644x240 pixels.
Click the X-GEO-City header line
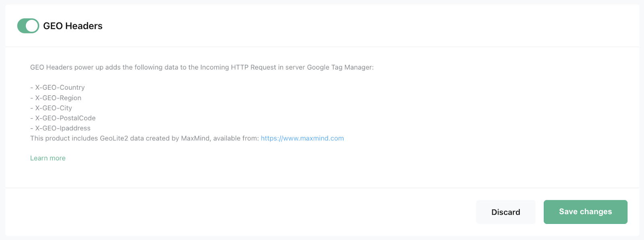[x=54, y=108]
